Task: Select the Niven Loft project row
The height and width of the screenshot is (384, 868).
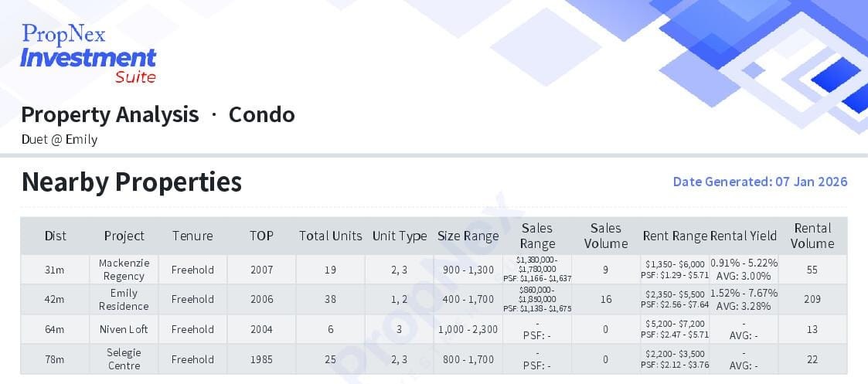Action: coord(124,329)
